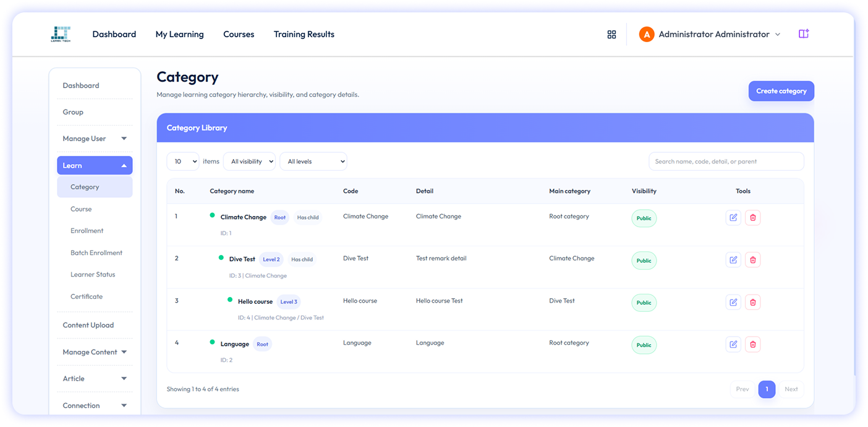The width and height of the screenshot is (868, 427).
Task: Click 'Test remark detail' cell
Action: [441, 258]
